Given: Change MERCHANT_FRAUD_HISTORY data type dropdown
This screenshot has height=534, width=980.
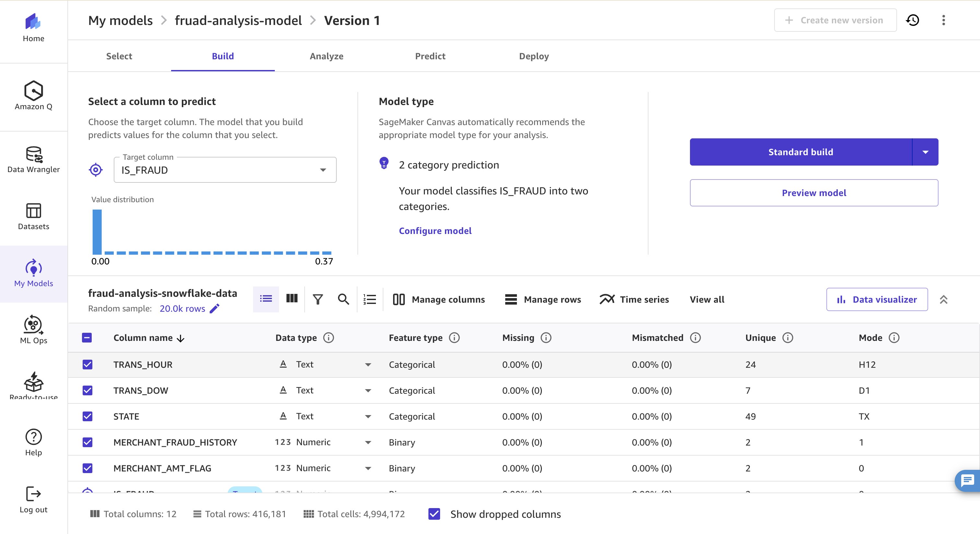Looking at the screenshot, I should coord(368,442).
